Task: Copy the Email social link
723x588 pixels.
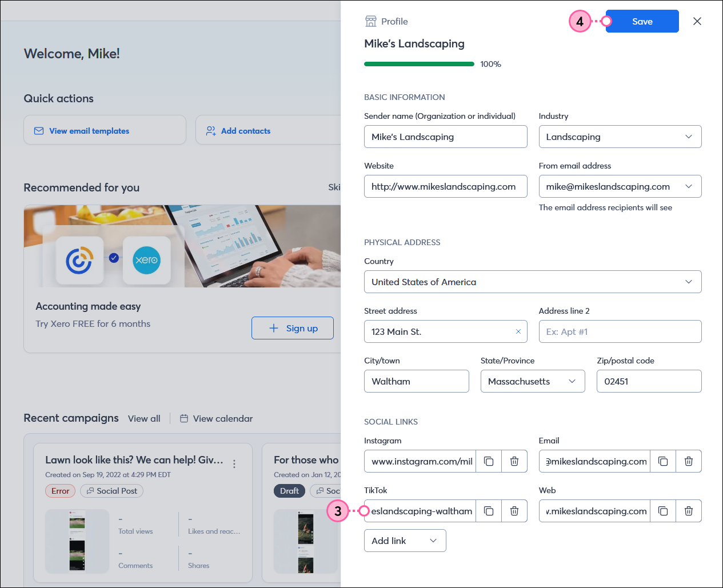Action: [663, 461]
